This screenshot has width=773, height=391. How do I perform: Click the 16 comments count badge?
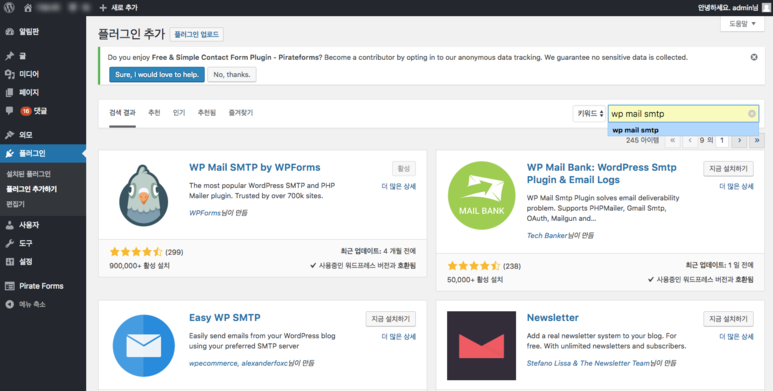tap(26, 111)
